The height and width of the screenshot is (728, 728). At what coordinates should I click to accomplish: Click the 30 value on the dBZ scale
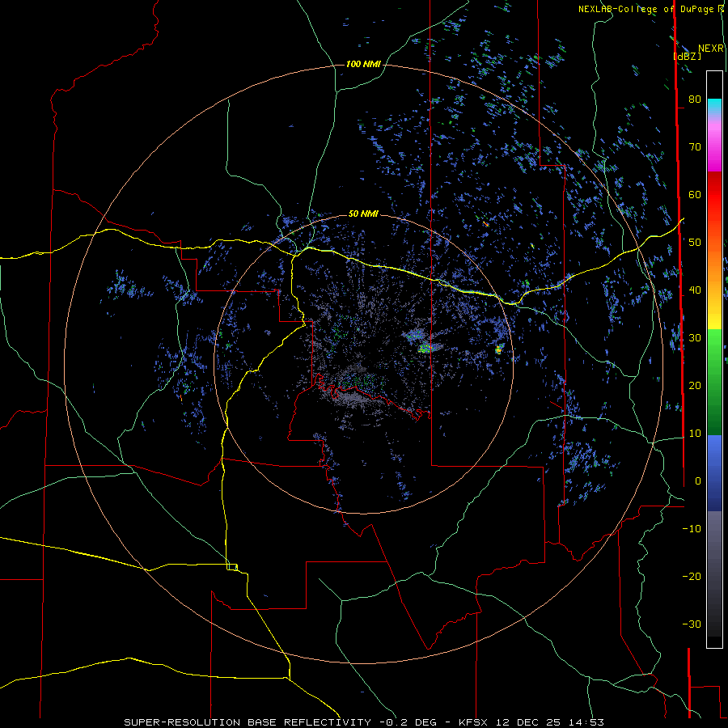[x=695, y=337]
